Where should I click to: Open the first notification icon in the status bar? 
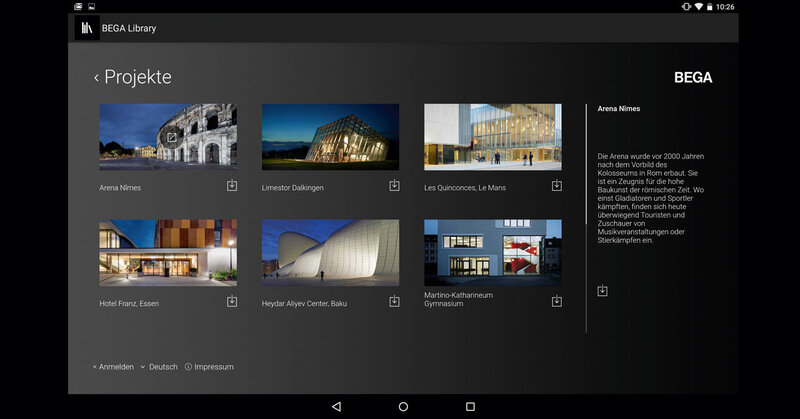tap(78, 7)
